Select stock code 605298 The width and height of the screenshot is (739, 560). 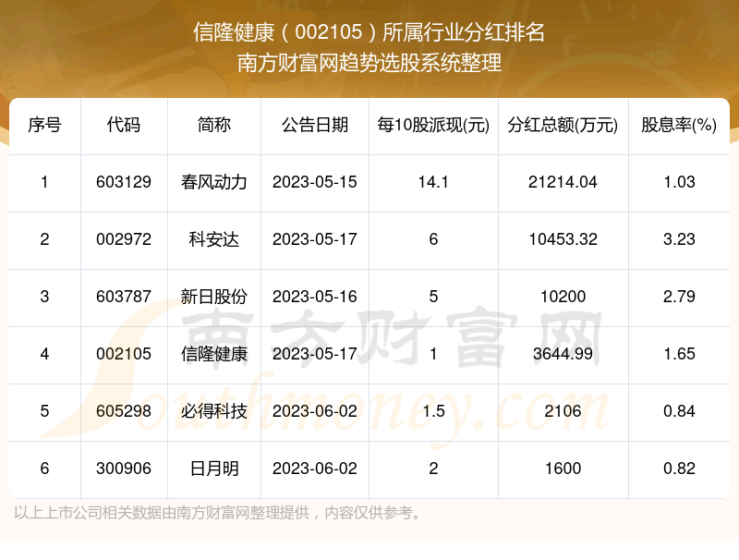[124, 411]
